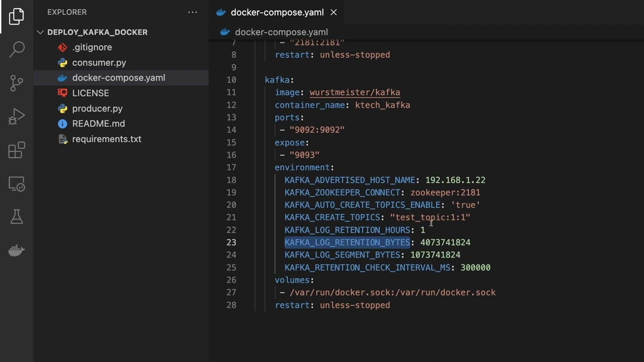Open requirements.txt in the file tree
This screenshot has height=362, width=644.
pos(107,139)
